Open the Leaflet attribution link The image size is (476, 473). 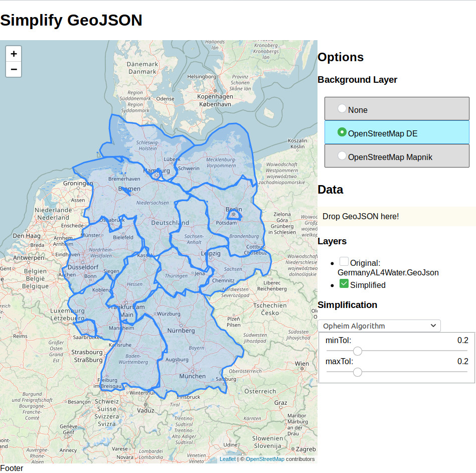(227, 459)
